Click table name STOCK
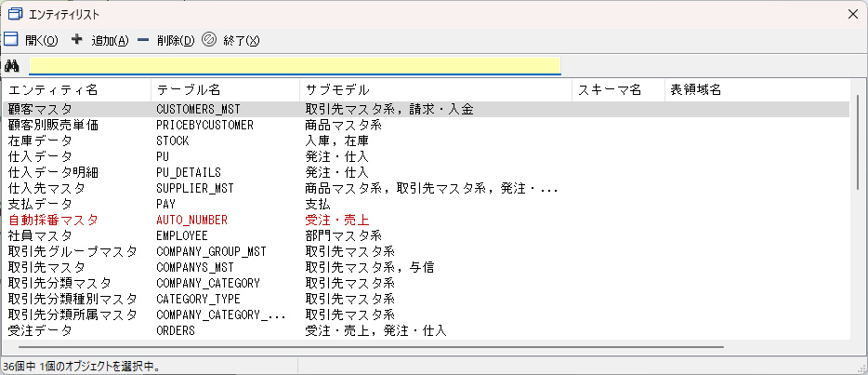The height and width of the screenshot is (375, 868). pyautogui.click(x=173, y=141)
